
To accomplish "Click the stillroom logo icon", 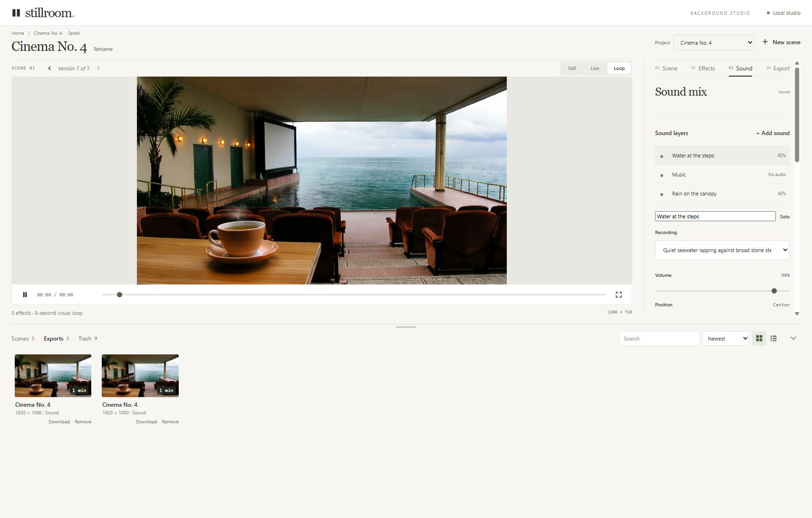I will pyautogui.click(x=16, y=13).
